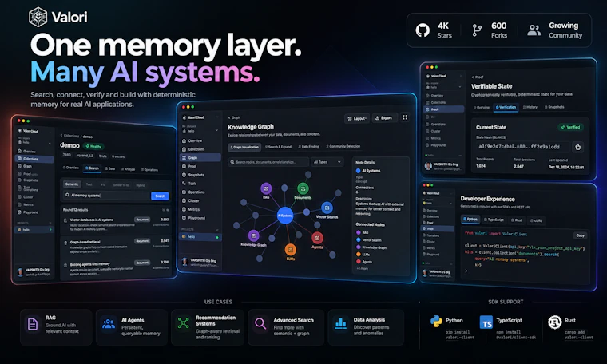The width and height of the screenshot is (607, 364).
Task: Select the green Documents graph node
Action: (303, 188)
